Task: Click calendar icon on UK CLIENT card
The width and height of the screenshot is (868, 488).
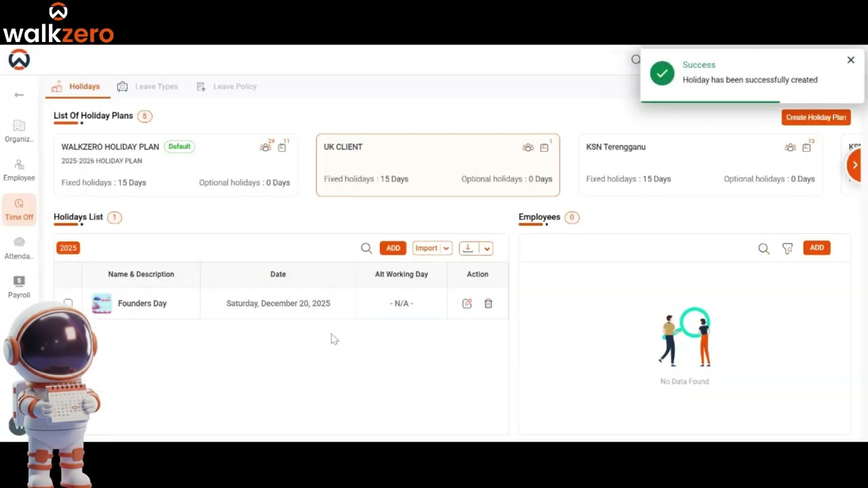Action: pyautogui.click(x=545, y=147)
